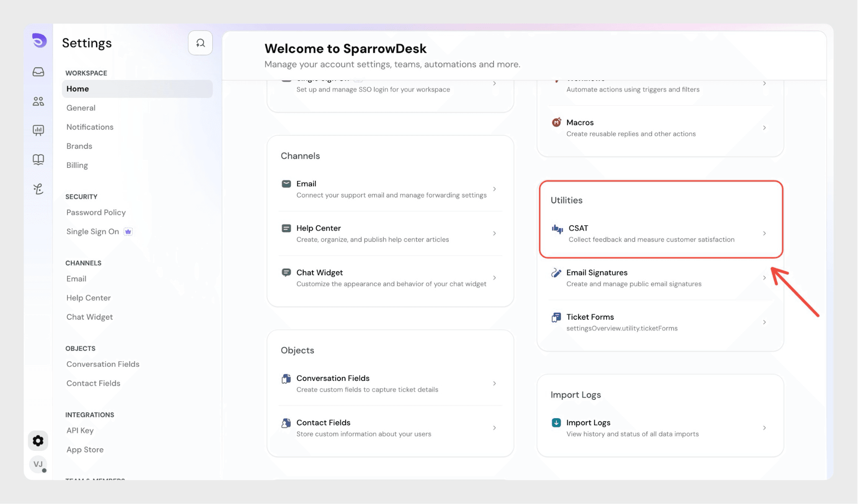Open Conversation Fields card entry
Image resolution: width=858 pixels, height=504 pixels.
[333, 378]
